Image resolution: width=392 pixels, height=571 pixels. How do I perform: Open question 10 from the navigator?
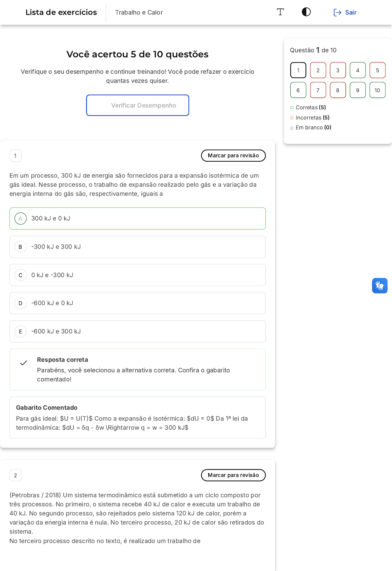pos(377,90)
